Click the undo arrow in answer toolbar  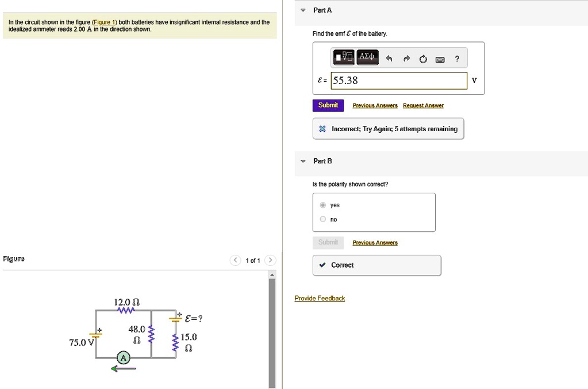tap(390, 57)
